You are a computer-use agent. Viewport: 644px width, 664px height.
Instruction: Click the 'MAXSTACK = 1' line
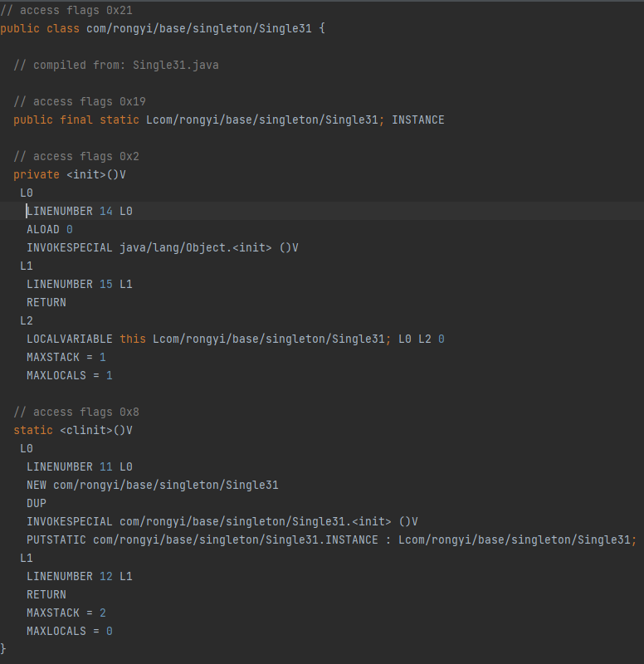[x=66, y=357]
